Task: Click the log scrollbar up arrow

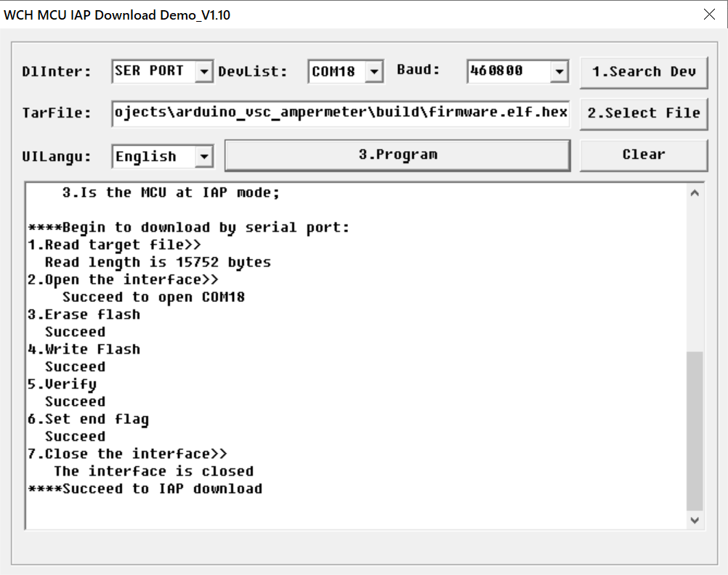Action: coord(695,193)
